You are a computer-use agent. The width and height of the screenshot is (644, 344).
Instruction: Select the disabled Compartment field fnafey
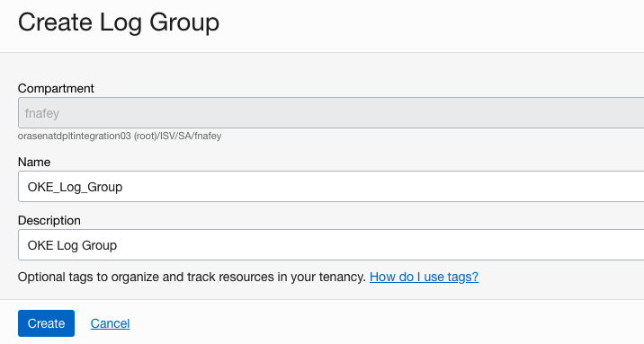click(x=331, y=113)
